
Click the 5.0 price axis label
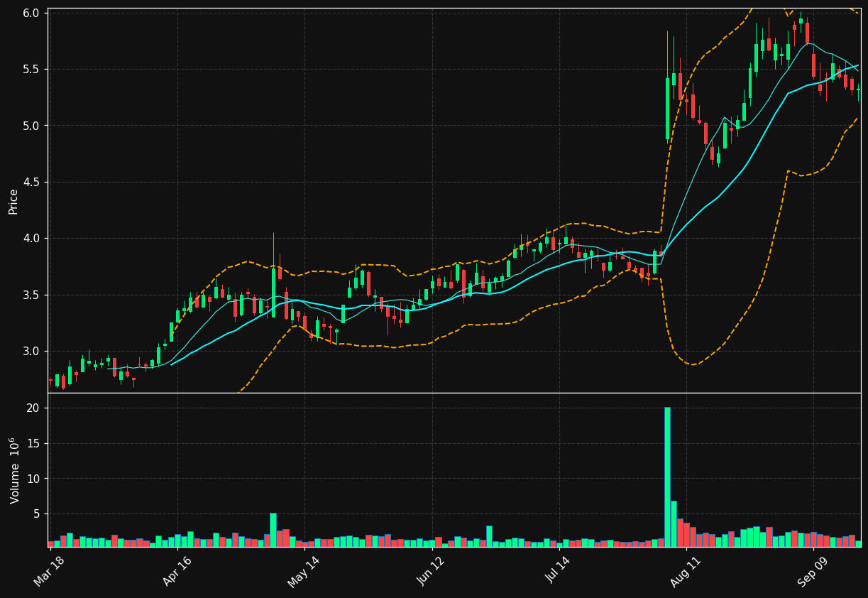point(32,126)
